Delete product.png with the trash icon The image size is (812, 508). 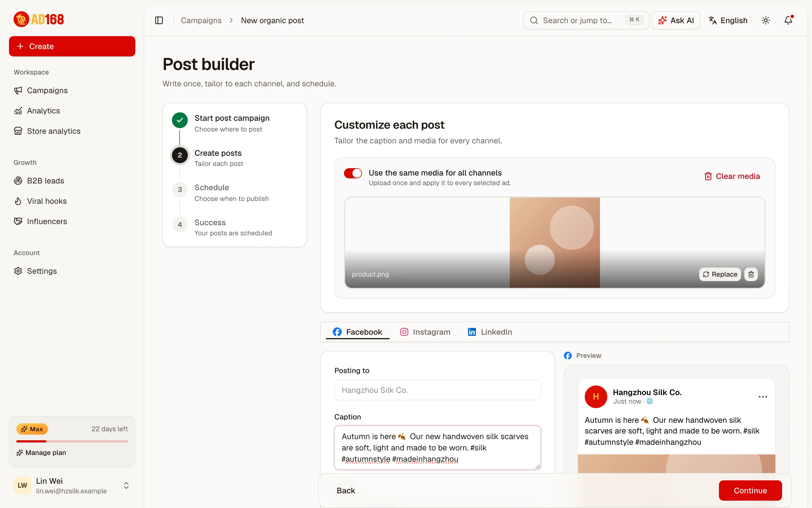click(751, 275)
